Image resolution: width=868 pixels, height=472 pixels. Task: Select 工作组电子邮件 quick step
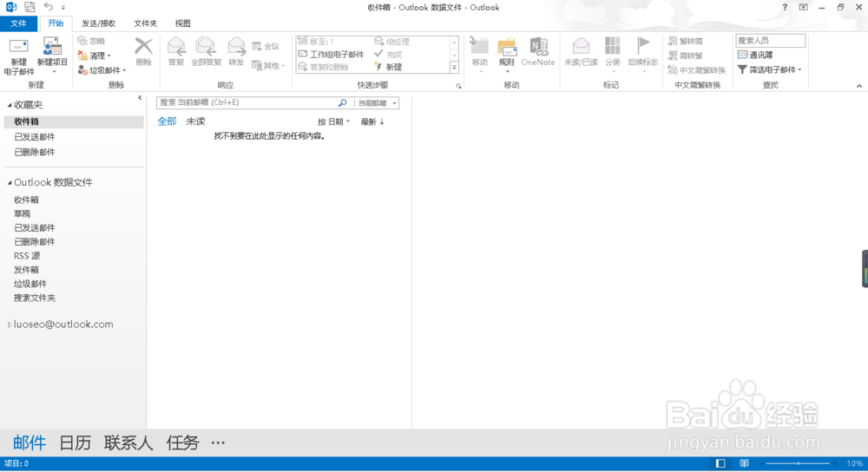(x=331, y=54)
